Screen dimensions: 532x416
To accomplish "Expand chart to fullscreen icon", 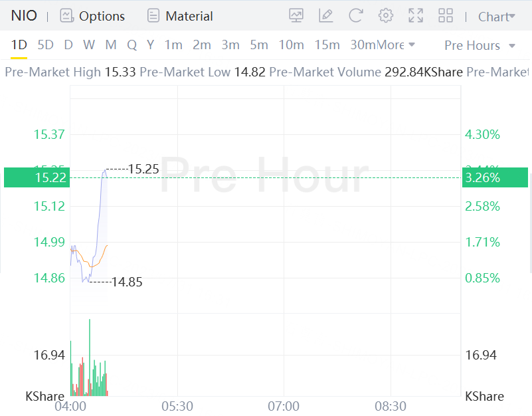I will pyautogui.click(x=416, y=16).
